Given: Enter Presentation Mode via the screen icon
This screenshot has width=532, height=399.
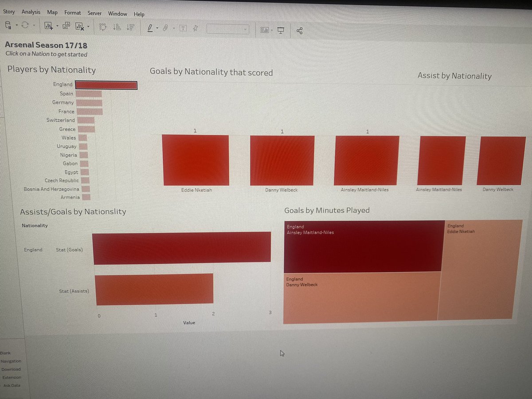Looking at the screenshot, I should [281, 30].
